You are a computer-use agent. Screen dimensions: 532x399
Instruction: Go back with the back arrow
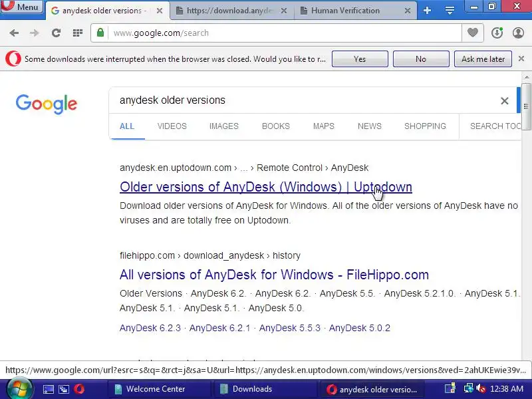(x=14, y=33)
